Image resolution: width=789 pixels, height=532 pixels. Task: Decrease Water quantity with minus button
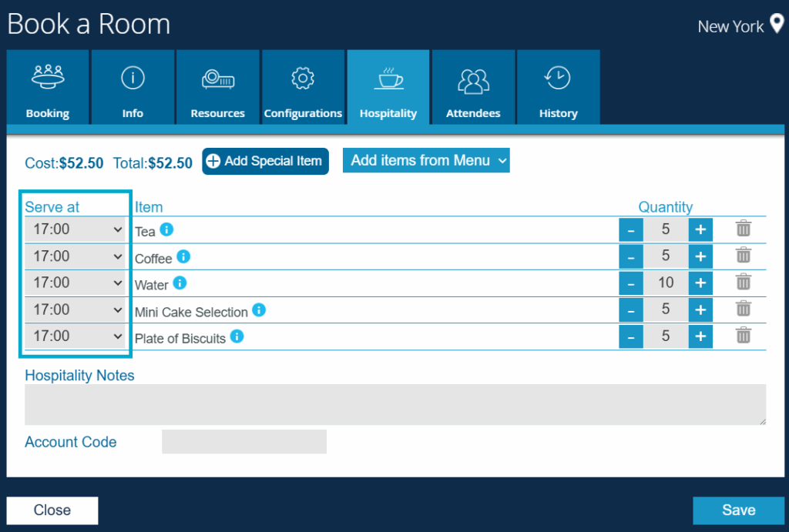[630, 283]
